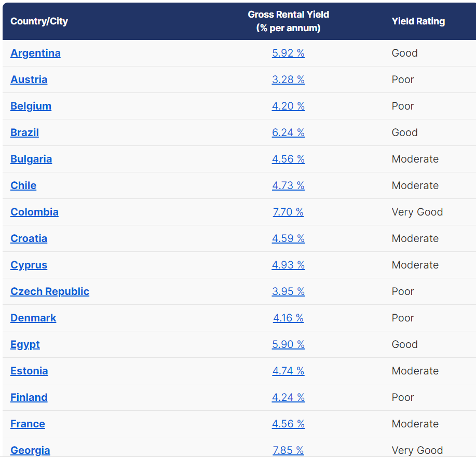Viewport: 476px width, 457px height.
Task: Select the Brazil link
Action: [24, 132]
